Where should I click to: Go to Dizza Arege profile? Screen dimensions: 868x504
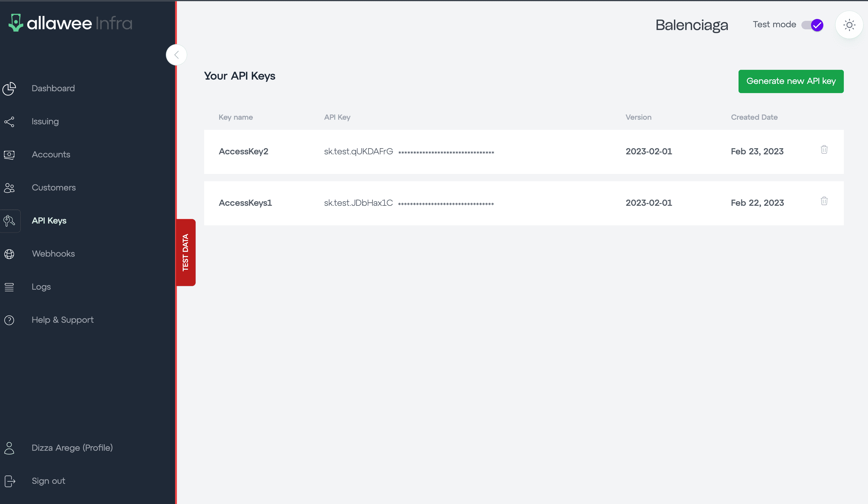tap(72, 448)
